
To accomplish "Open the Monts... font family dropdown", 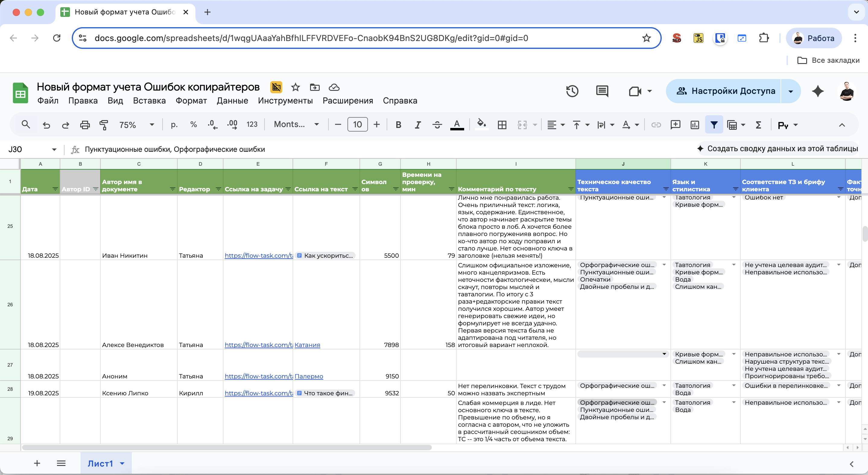I will click(296, 124).
